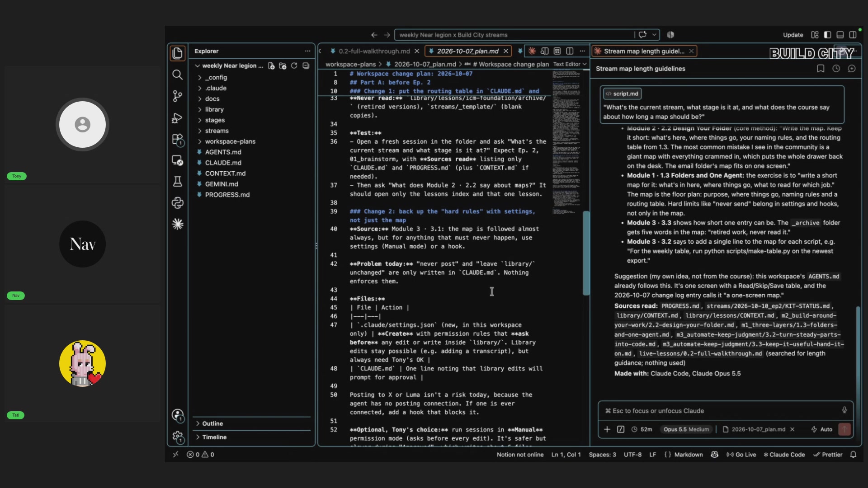Image resolution: width=868 pixels, height=488 pixels.
Task: Open Opus 5.5 Medium model selector
Action: 686,429
